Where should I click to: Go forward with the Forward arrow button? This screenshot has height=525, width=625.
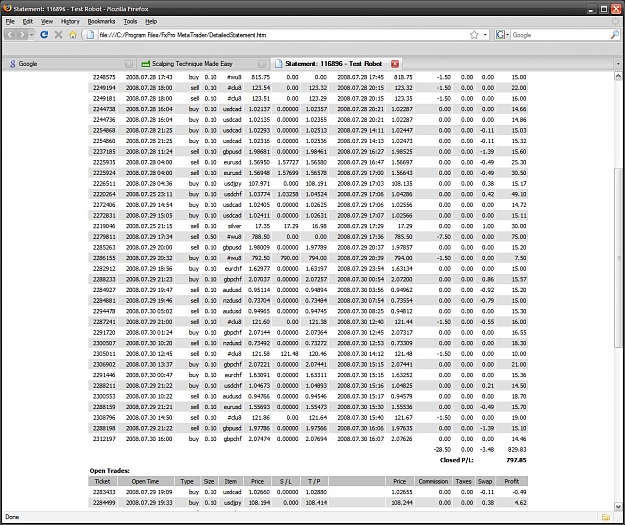tap(22, 35)
